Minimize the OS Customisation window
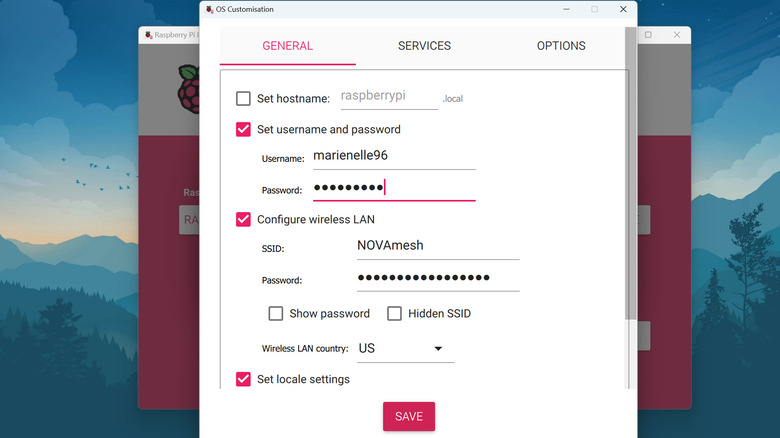This screenshot has width=780, height=438. click(x=566, y=9)
